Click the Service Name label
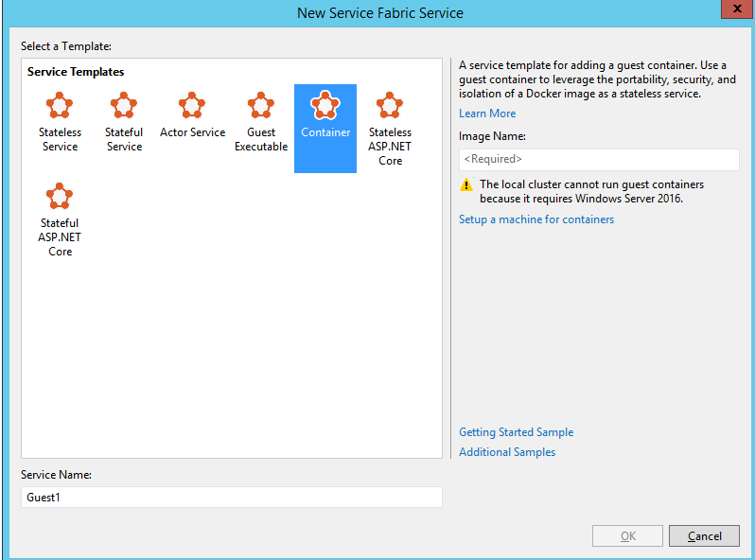The image size is (755, 560). click(x=56, y=475)
